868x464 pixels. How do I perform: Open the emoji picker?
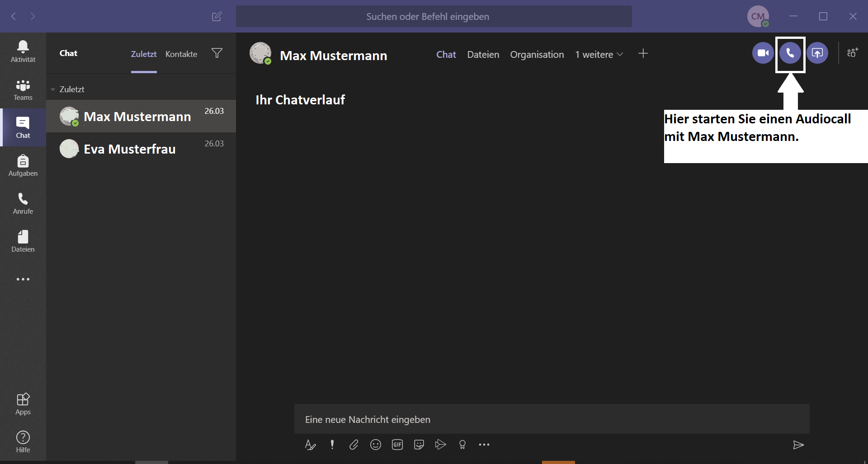pyautogui.click(x=376, y=445)
